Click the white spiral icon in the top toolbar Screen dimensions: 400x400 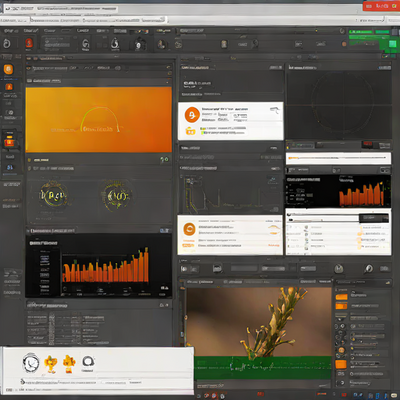point(6,43)
